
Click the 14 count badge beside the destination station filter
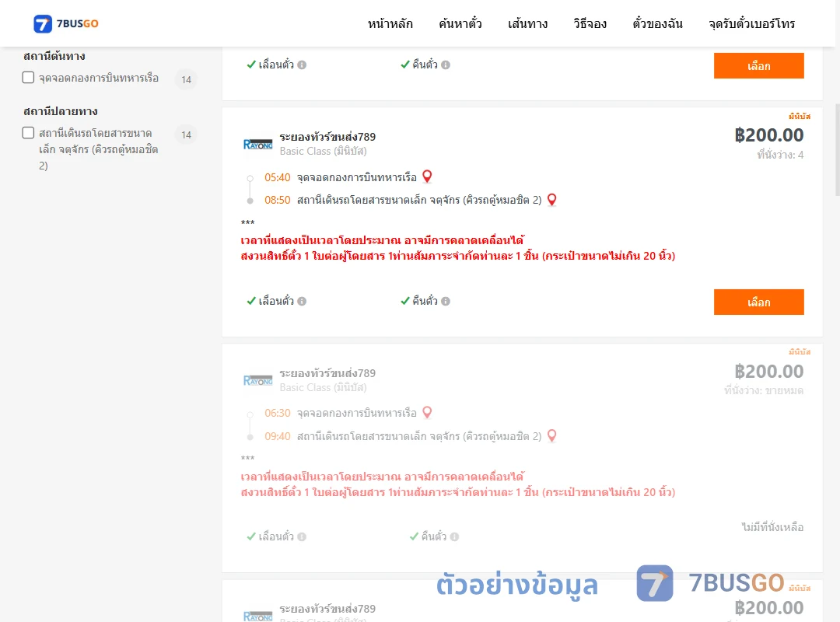(x=187, y=135)
